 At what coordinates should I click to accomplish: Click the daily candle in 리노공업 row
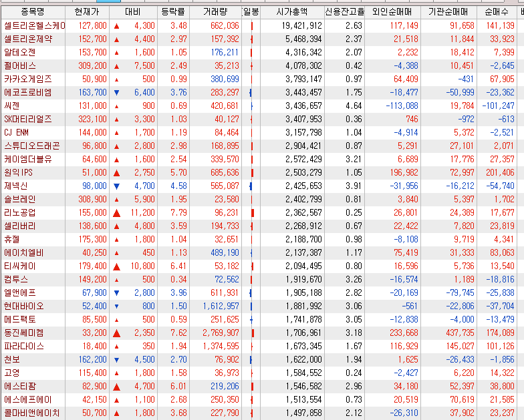(253, 212)
